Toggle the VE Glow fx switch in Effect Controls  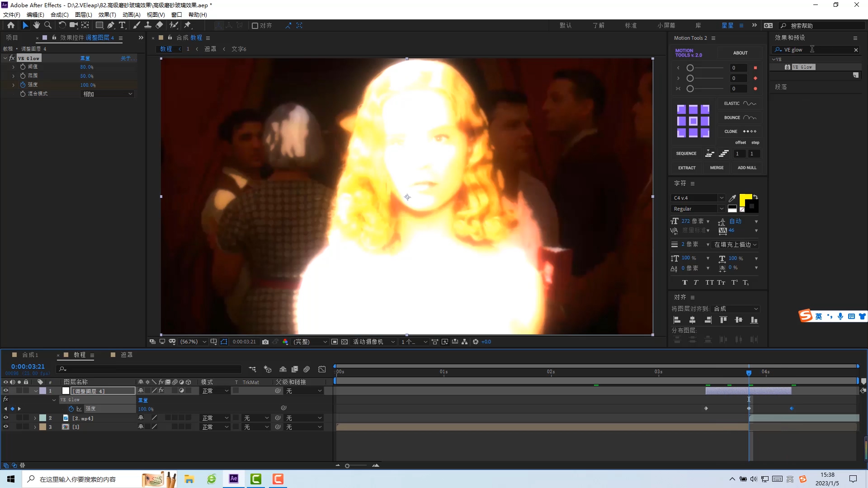click(12, 58)
